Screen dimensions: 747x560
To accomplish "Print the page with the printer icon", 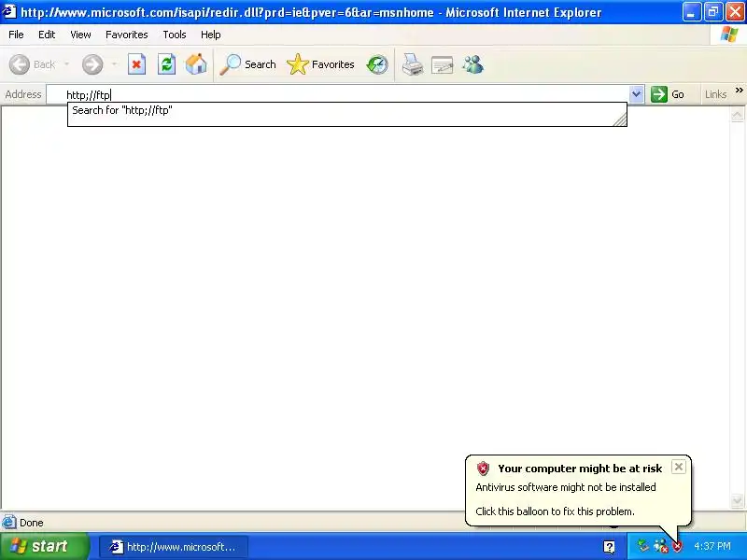I will point(412,64).
